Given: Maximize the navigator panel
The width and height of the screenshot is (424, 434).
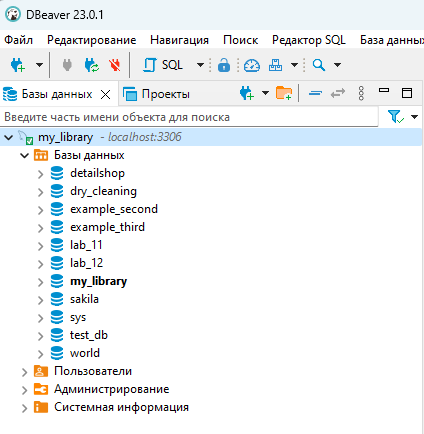Looking at the screenshot, I should point(407,93).
